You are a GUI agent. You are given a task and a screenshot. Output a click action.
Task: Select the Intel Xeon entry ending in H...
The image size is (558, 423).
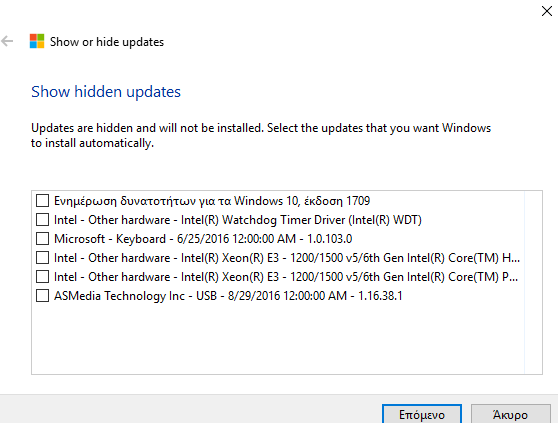pyautogui.click(x=287, y=258)
